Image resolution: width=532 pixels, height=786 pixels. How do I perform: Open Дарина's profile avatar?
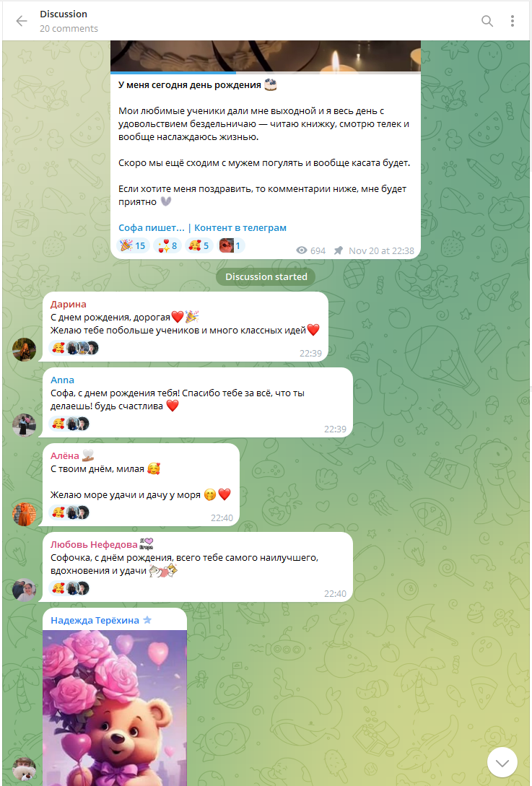(24, 349)
